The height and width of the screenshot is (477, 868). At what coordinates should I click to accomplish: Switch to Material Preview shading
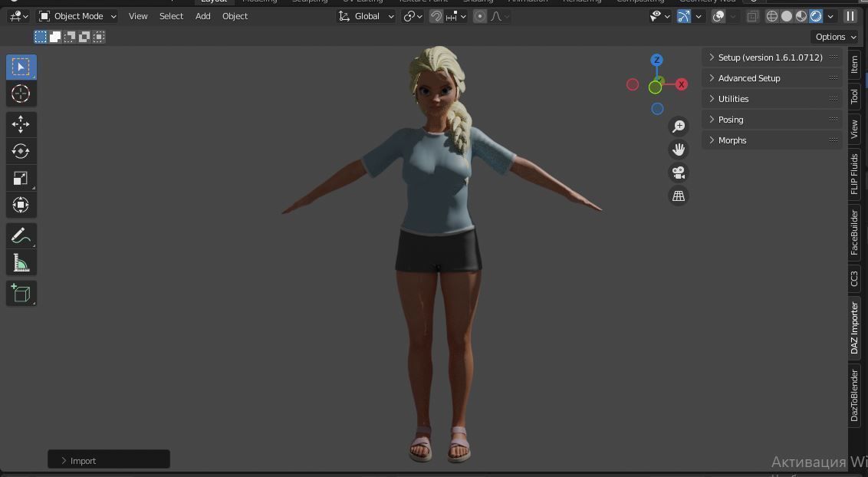pyautogui.click(x=801, y=17)
